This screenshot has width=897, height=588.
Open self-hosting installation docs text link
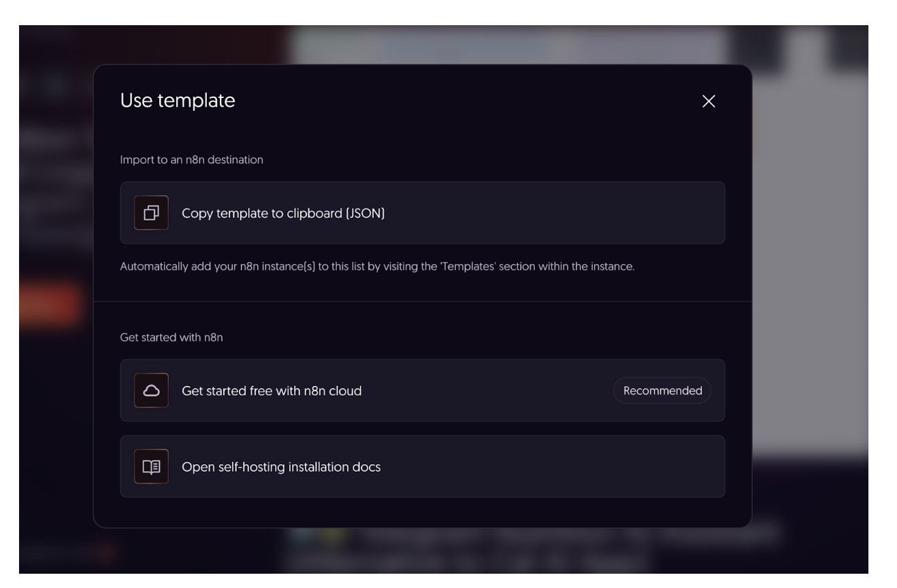(281, 467)
